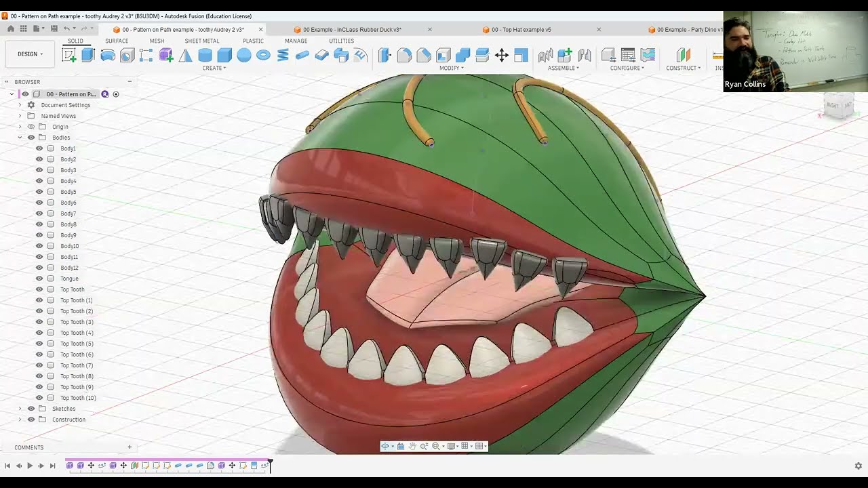Open the Assemble dropdown menu
Image resolution: width=868 pixels, height=488 pixels.
click(564, 68)
